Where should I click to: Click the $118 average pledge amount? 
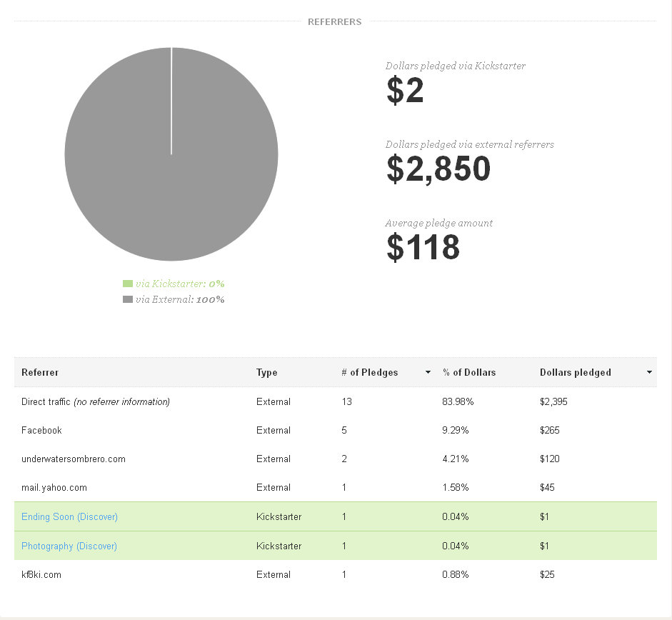[423, 247]
